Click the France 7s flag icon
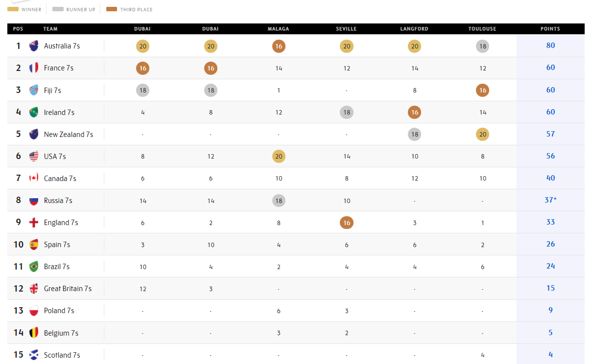 click(x=34, y=68)
